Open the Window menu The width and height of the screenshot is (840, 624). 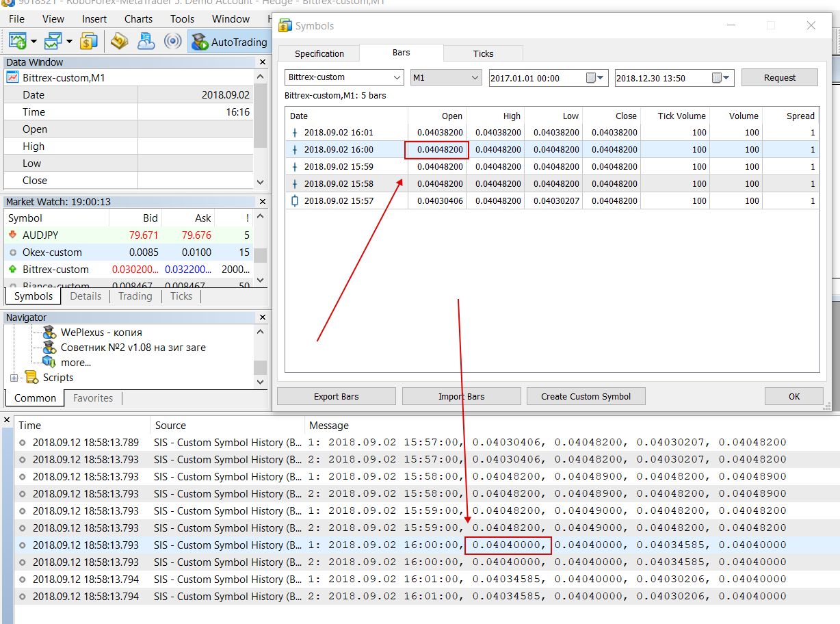click(x=231, y=19)
